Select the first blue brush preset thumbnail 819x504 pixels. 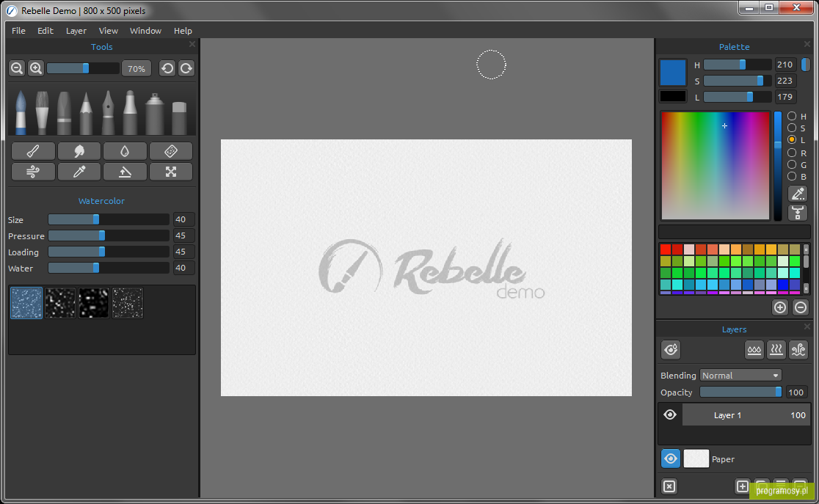pyautogui.click(x=26, y=303)
